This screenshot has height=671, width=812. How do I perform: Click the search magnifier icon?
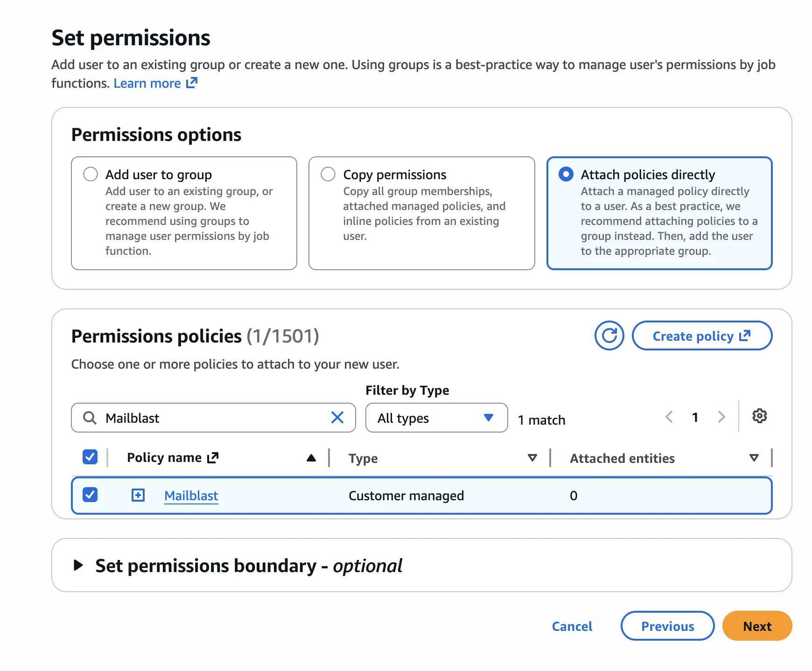90,418
